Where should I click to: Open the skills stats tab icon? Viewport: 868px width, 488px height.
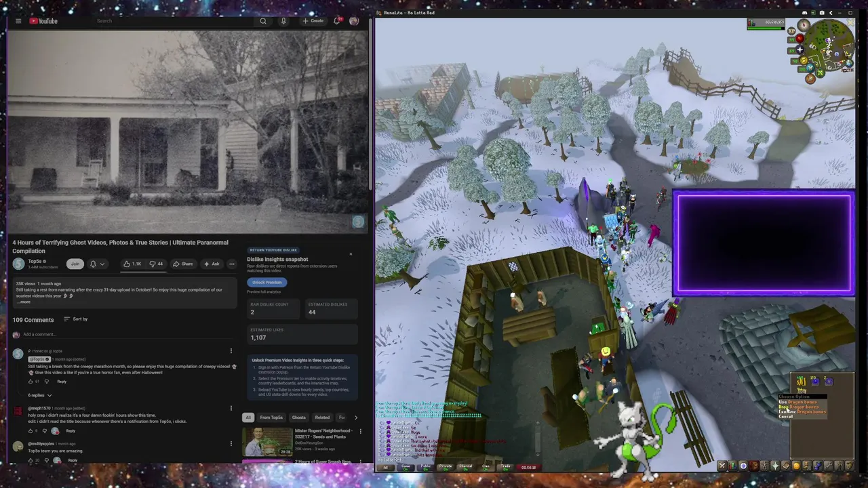point(733,466)
